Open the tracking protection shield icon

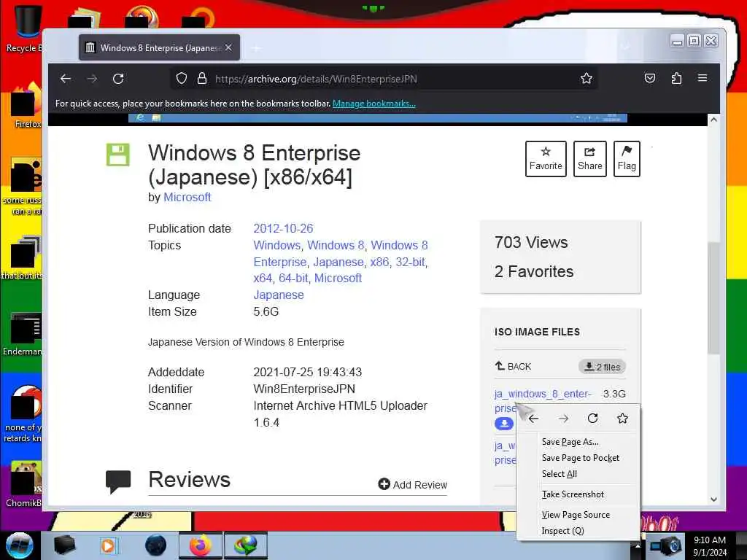click(182, 78)
